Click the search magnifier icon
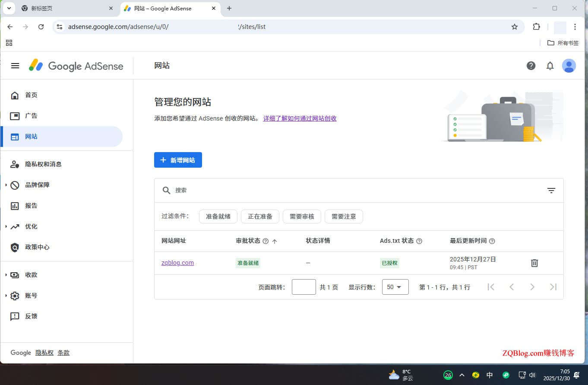The width and height of the screenshot is (588, 385). [x=166, y=190]
